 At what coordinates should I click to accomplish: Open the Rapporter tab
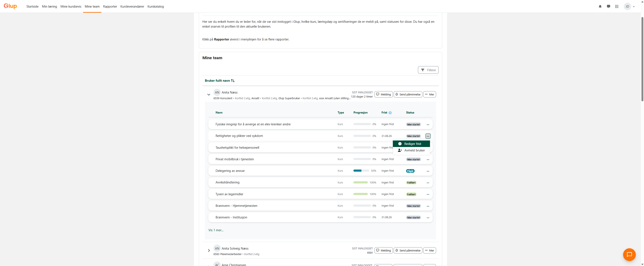point(110,7)
